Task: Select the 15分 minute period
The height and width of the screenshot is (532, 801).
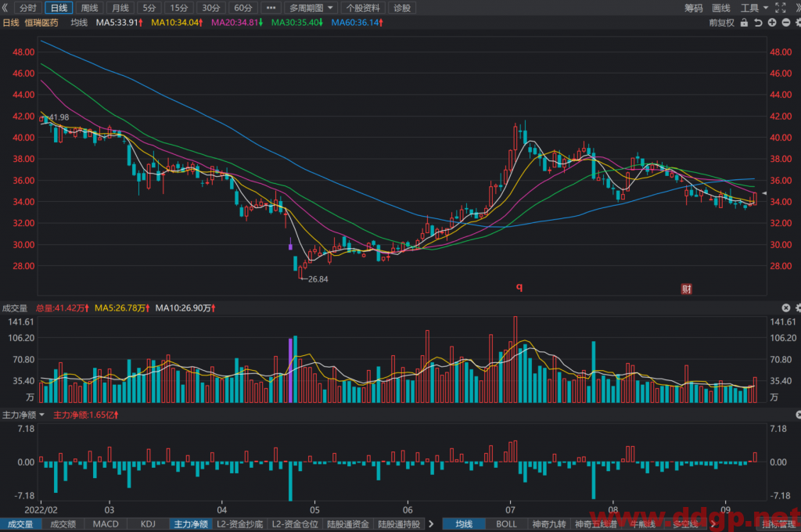Action: tap(179, 8)
